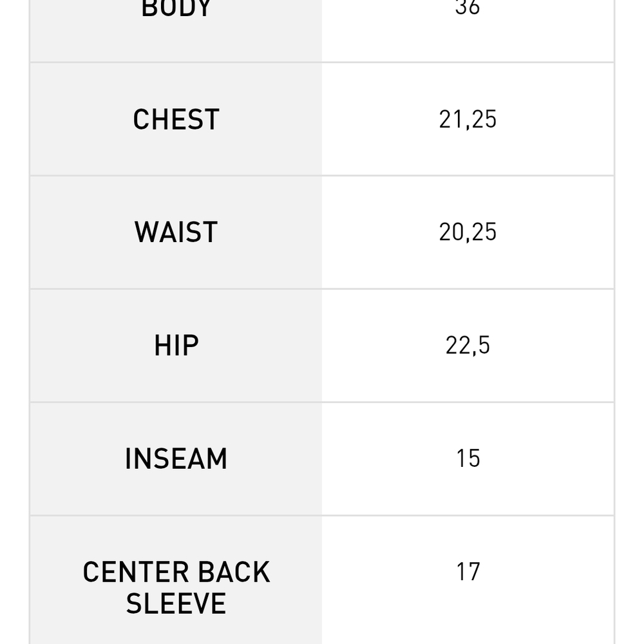Click the table's right outer border
This screenshot has height=644, width=644.
614,322
